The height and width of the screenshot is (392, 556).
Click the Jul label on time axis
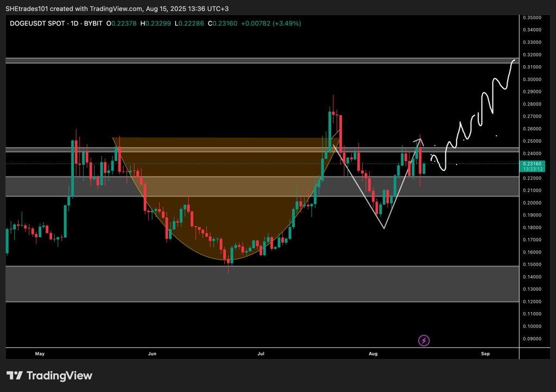[x=261, y=353]
